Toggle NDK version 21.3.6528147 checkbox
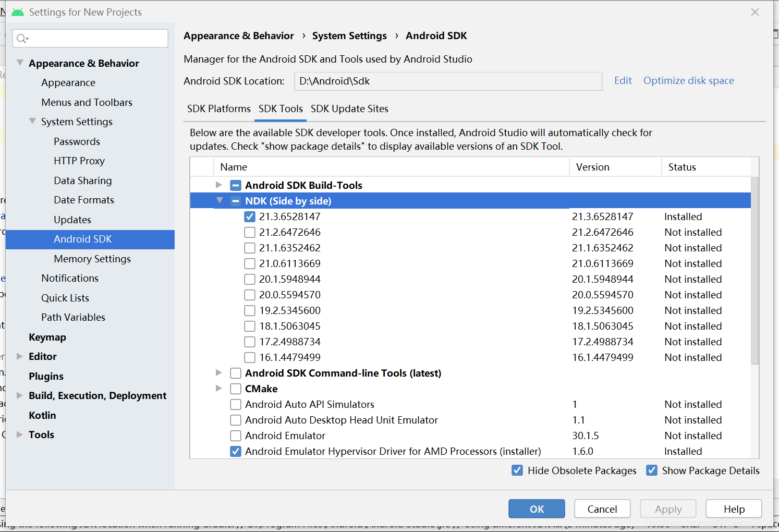Image resolution: width=779 pixels, height=532 pixels. (250, 216)
